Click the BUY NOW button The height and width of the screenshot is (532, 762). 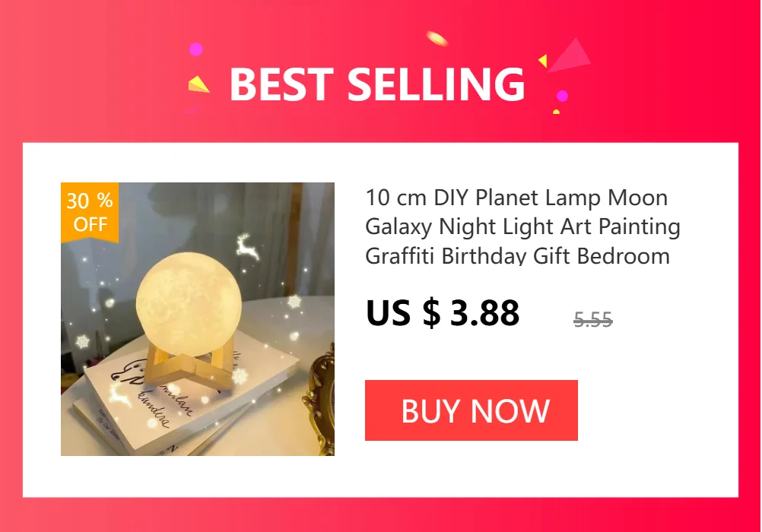point(471,410)
